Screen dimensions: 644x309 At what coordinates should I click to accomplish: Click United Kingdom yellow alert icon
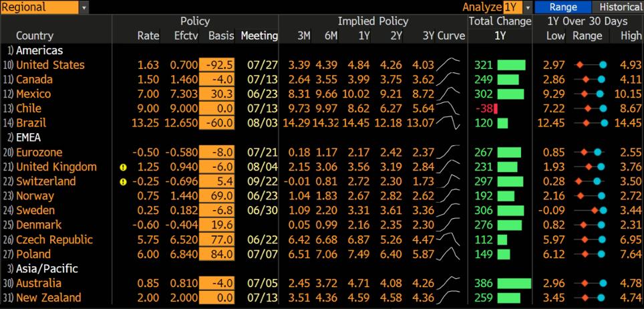pos(122,167)
